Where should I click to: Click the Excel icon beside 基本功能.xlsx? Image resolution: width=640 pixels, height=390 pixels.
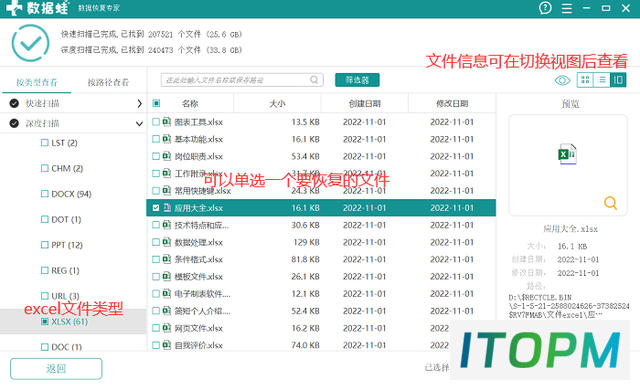167,139
